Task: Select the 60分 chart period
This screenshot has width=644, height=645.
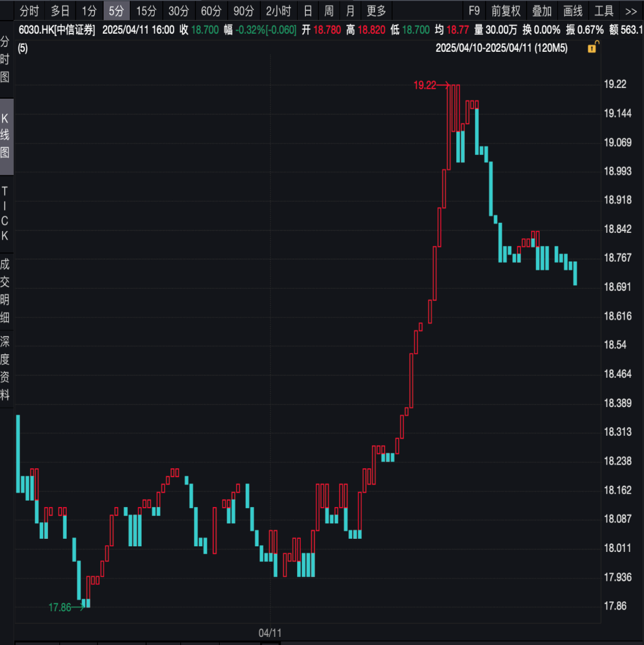Action: [211, 11]
